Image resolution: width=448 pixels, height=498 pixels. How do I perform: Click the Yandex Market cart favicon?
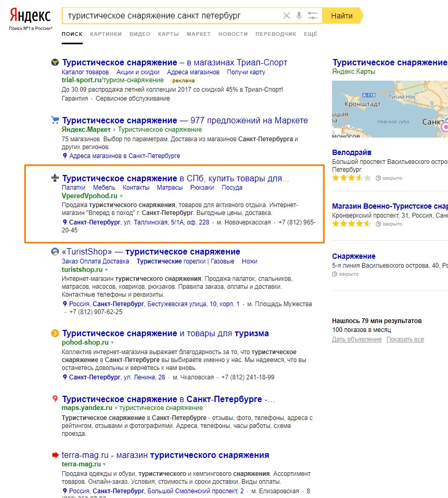54,120
